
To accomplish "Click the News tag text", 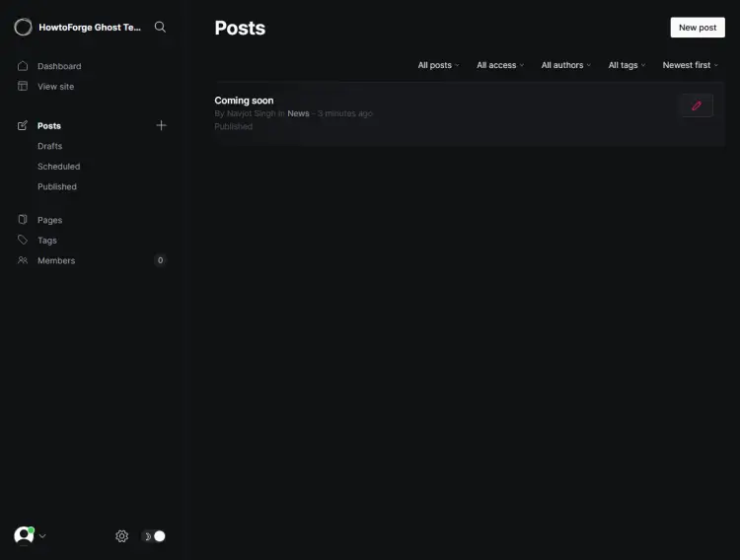I will [298, 113].
